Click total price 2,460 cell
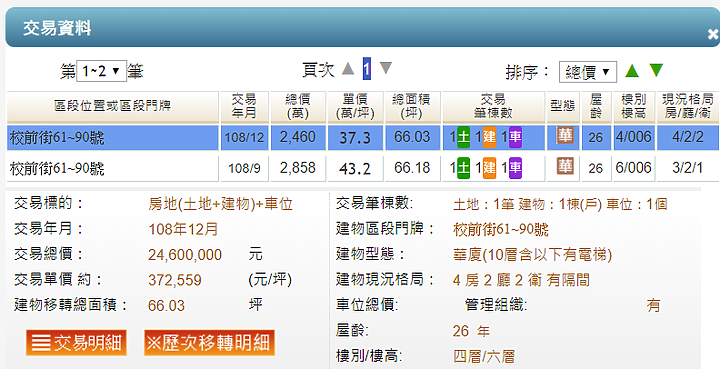Screen dimensions: 720x369 coord(298,138)
